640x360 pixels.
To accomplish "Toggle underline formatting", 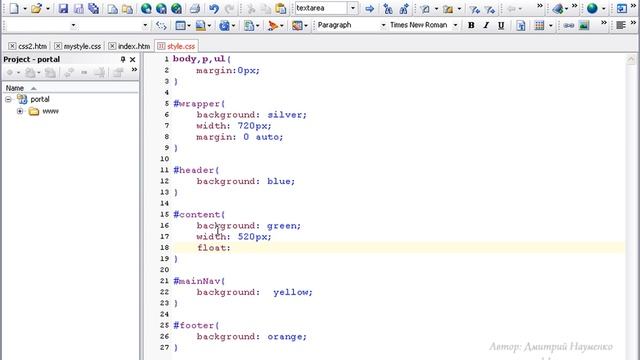I will pos(501,25).
